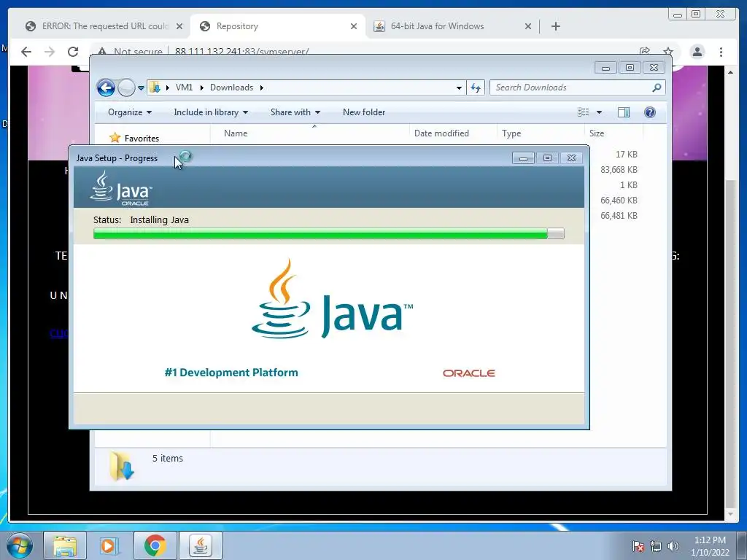Click the Action Center flag tray icon
The width and height of the screenshot is (747, 560).
(638, 546)
